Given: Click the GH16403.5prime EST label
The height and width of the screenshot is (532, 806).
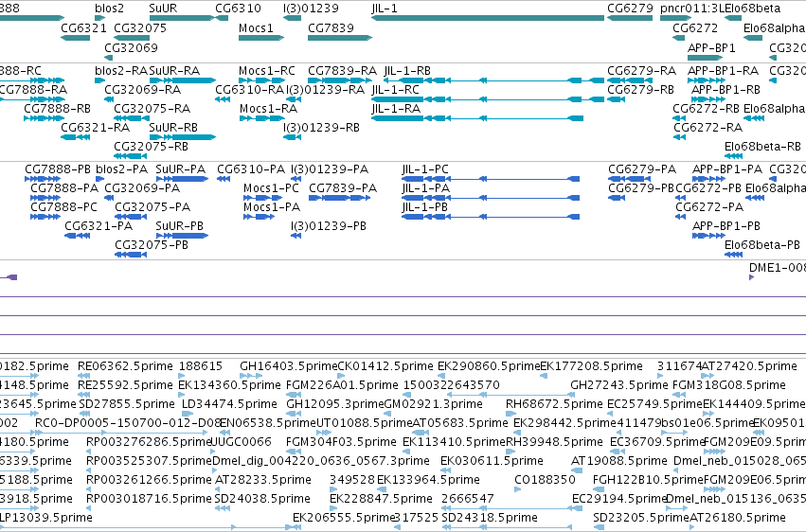Looking at the screenshot, I should click(288, 366).
